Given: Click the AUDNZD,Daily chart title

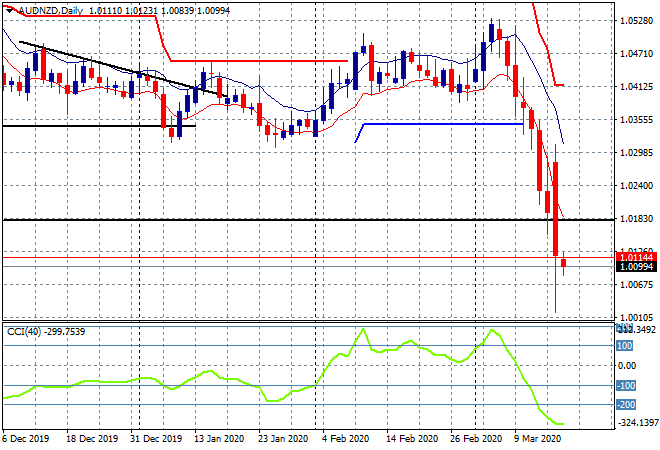Looking at the screenshot, I should tap(50, 9).
